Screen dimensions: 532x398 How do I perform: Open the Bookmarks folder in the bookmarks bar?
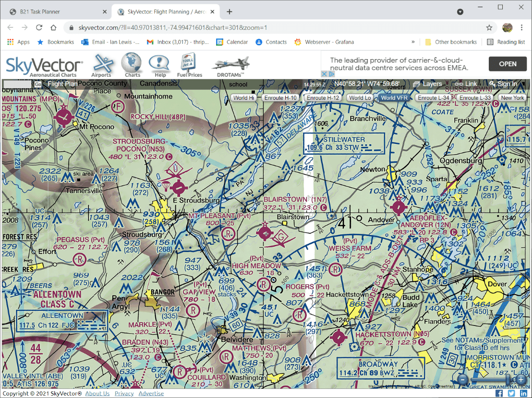point(56,42)
